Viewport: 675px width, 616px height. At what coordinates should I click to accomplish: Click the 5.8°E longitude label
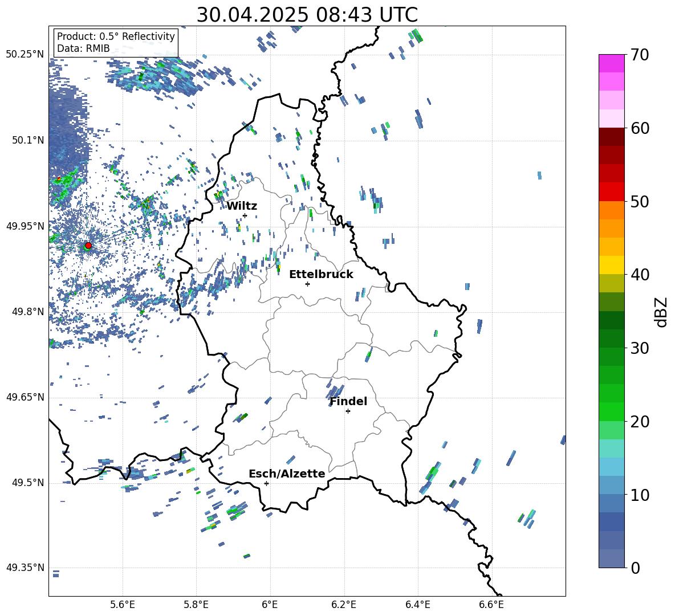pyautogui.click(x=196, y=605)
